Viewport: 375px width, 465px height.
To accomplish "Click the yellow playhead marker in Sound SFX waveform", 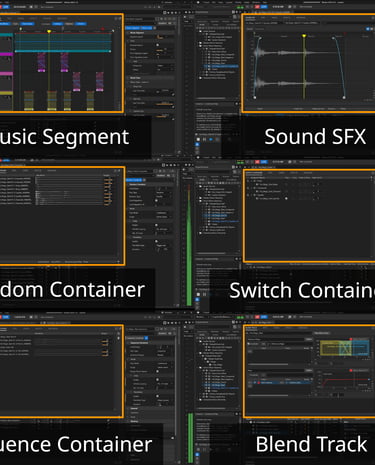I will [304, 36].
